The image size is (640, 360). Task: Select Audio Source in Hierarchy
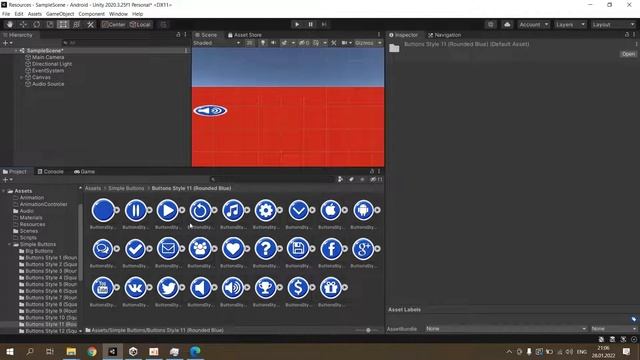[48, 84]
